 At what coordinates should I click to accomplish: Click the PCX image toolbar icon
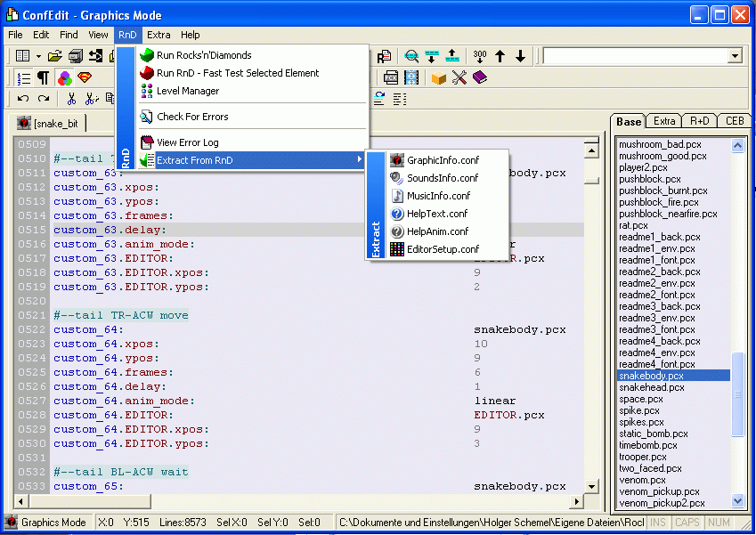click(x=390, y=77)
